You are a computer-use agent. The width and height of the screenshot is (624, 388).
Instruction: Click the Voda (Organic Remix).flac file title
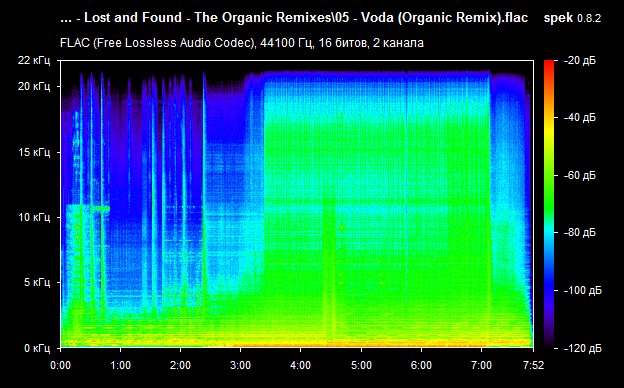[444, 18]
